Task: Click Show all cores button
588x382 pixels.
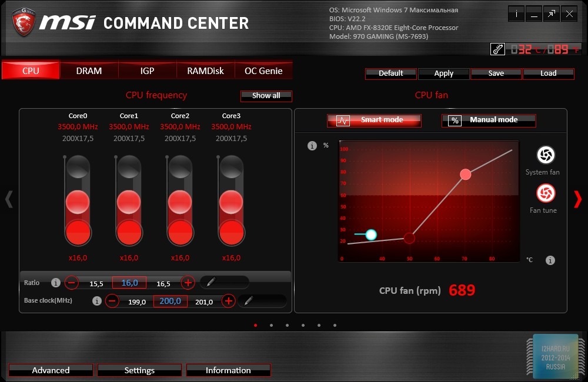Action: pos(266,96)
